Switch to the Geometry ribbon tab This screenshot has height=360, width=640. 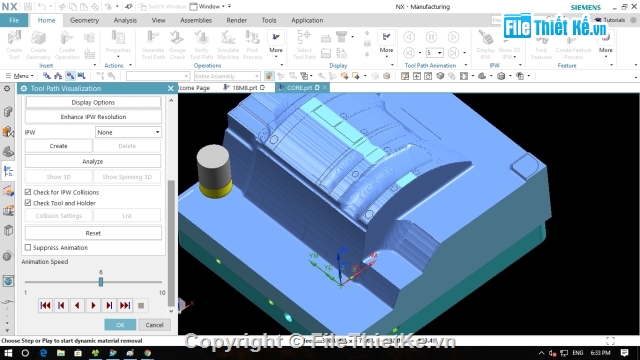tap(84, 20)
